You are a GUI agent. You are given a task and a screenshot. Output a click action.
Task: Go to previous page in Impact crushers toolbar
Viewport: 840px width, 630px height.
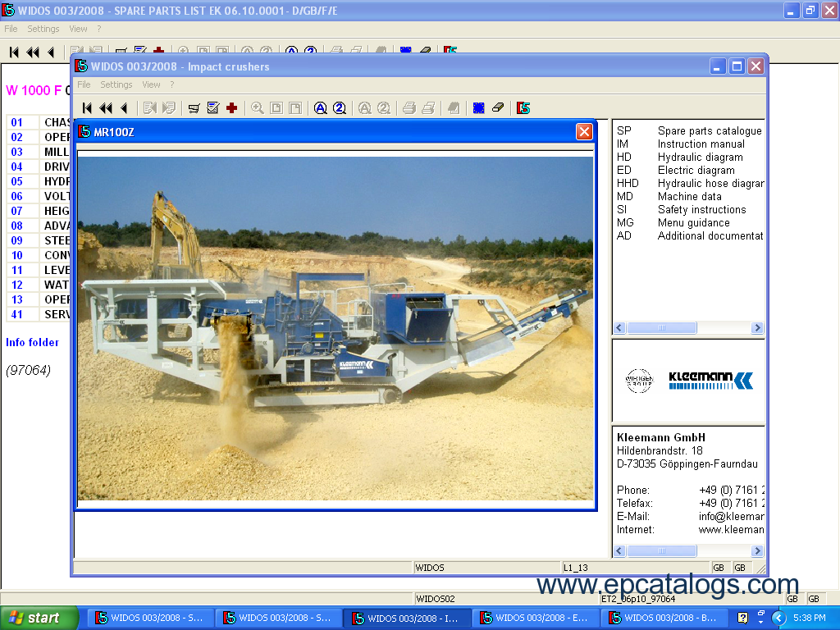point(125,108)
